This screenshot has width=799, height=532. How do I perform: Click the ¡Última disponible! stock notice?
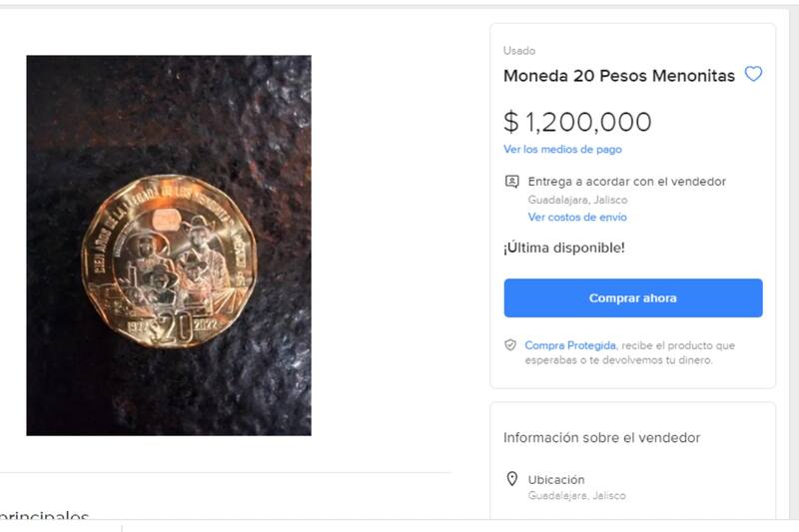point(564,248)
